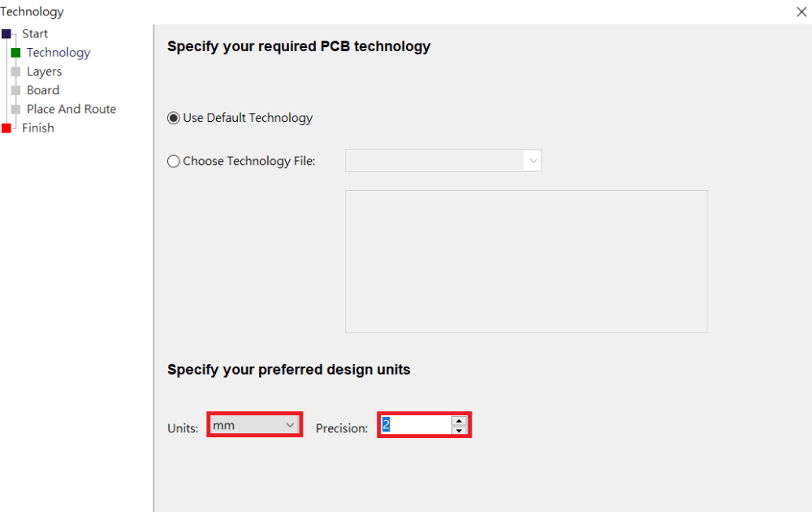Click the green Technology step square
Image resolution: width=812 pixels, height=512 pixels.
pyautogui.click(x=16, y=53)
